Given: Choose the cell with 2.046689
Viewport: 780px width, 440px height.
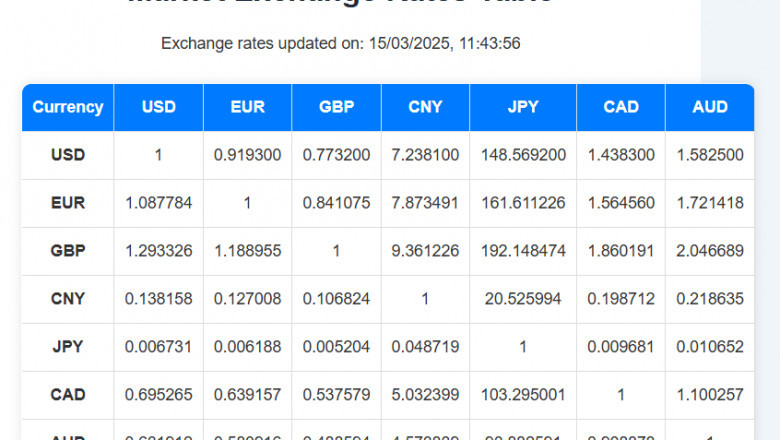Looking at the screenshot, I should [710, 251].
